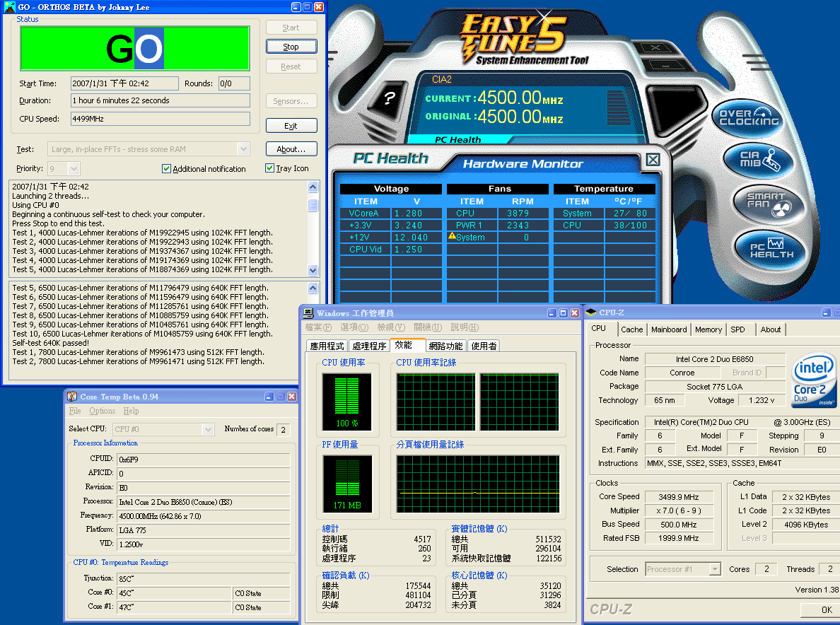Screen dimensions: 840x625
Task: Open 檔案 menu in Task Manager
Action: click(x=318, y=327)
